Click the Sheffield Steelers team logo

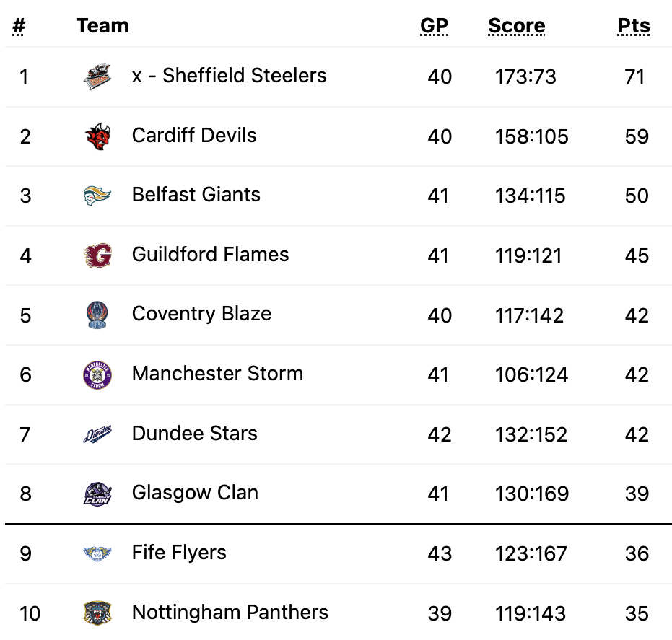[x=97, y=76]
